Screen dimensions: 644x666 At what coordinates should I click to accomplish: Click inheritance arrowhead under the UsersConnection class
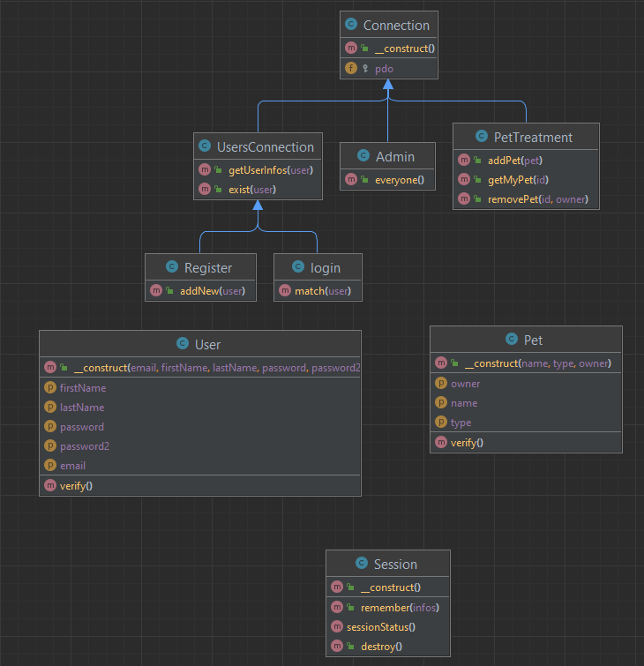tap(258, 206)
